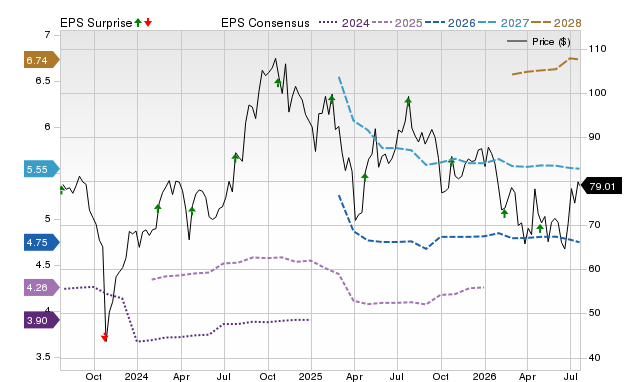Click the 110 price axis label
640x382 pixels.
[x=597, y=49]
